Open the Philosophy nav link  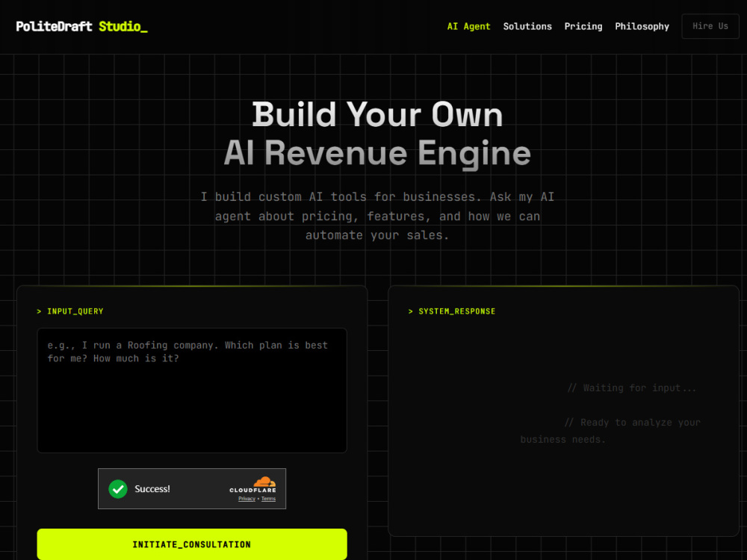coord(642,27)
